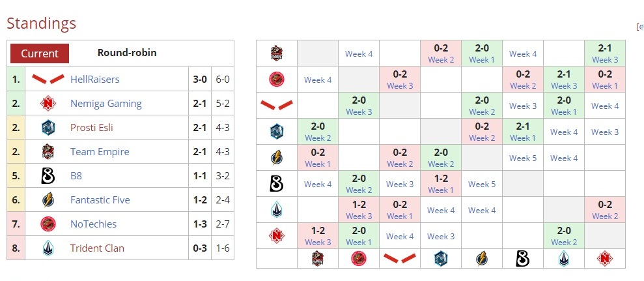Click the Week 1 link under Prosti Esli's 2-1 result
The width and height of the screenshot is (644, 281).
pyautogui.click(x=522, y=138)
